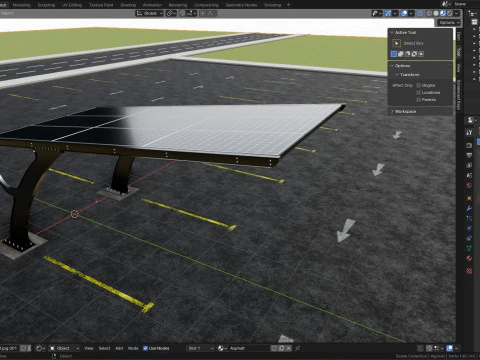Image resolution: width=480 pixels, height=360 pixels.
Task: Switch to the Geometry Nodes workspace tab
Action: 241,5
